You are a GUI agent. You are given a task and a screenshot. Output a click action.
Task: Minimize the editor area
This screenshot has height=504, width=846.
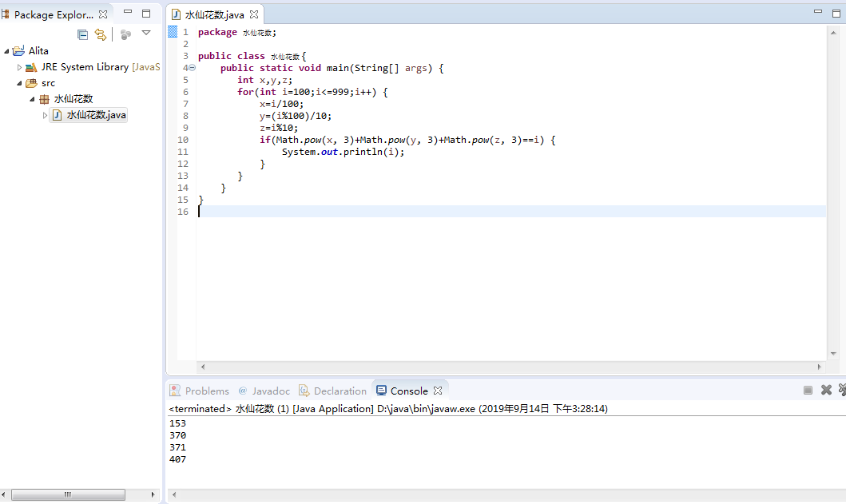818,11
